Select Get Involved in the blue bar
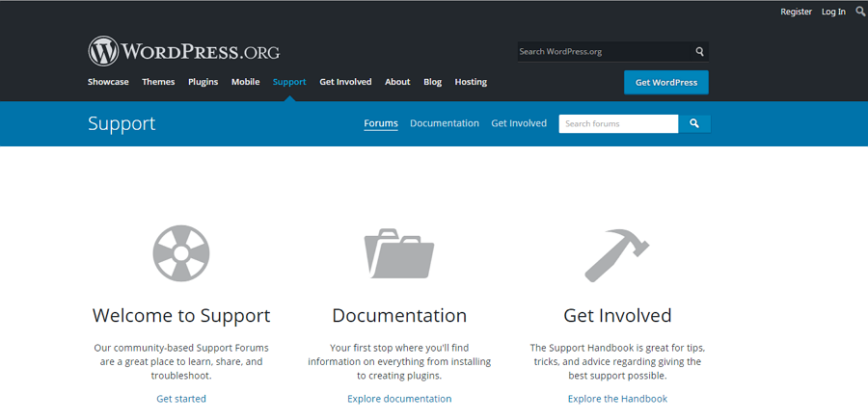 point(519,123)
